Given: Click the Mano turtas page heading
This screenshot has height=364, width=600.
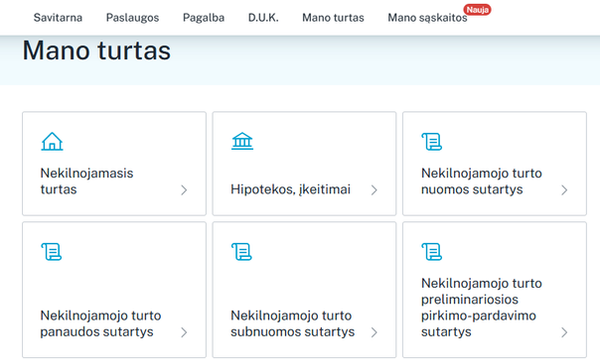Looking at the screenshot, I should tap(96, 50).
